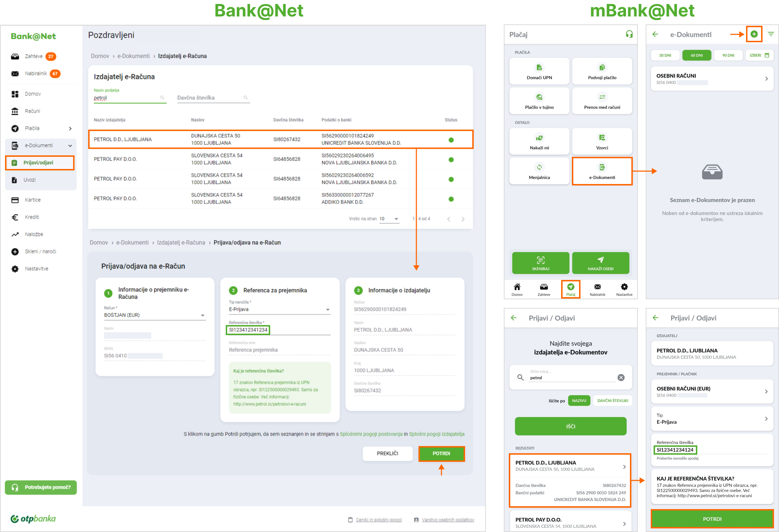The height and width of the screenshot is (532, 779).
Task: Select search by DAVČNI ŠTEVILKI toggle
Action: 613,401
